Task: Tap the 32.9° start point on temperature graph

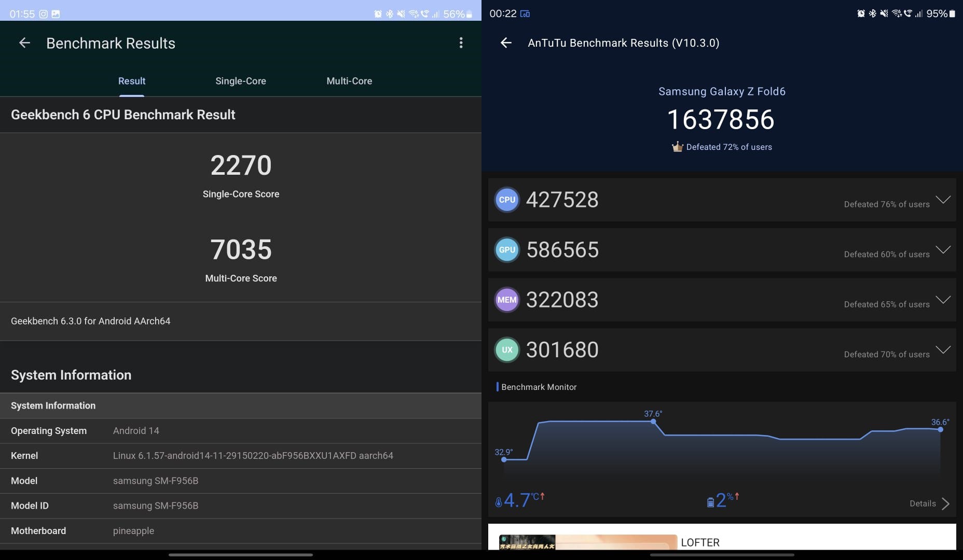Action: tap(504, 459)
